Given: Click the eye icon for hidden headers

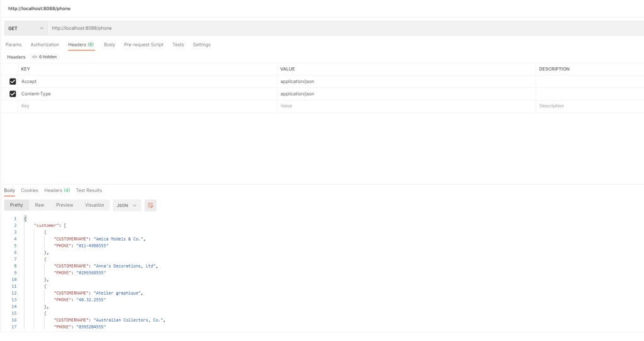Looking at the screenshot, I should pos(35,57).
